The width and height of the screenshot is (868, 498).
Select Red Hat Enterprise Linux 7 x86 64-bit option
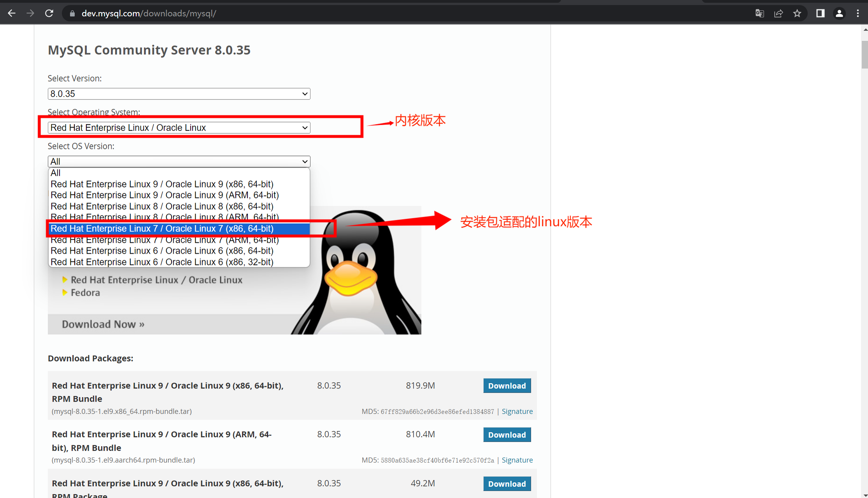pyautogui.click(x=162, y=228)
